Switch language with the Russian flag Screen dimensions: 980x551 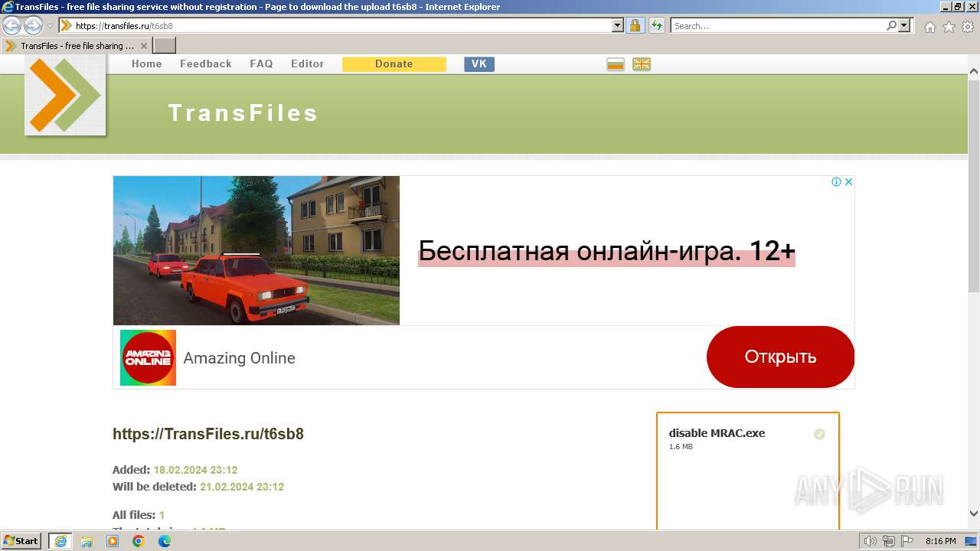pyautogui.click(x=616, y=64)
